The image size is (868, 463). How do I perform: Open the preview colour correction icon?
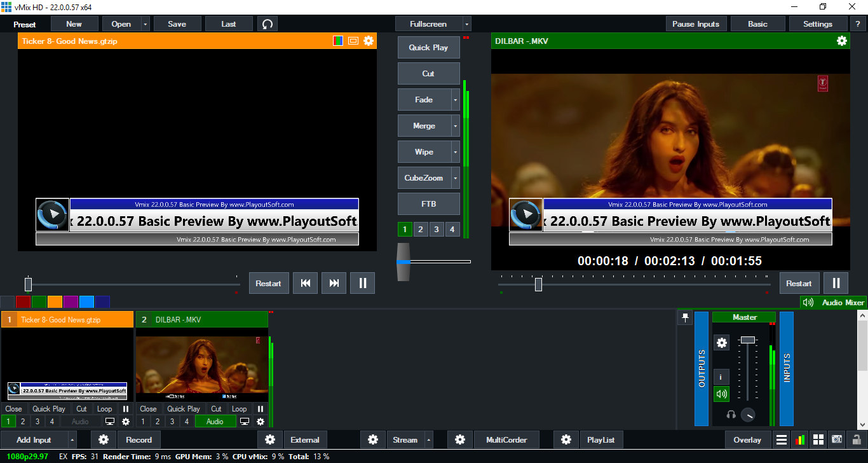338,41
